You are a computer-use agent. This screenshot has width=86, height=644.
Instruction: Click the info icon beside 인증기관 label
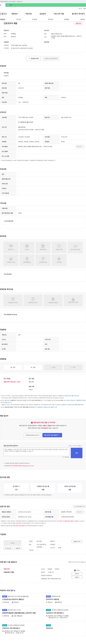(50, 512)
